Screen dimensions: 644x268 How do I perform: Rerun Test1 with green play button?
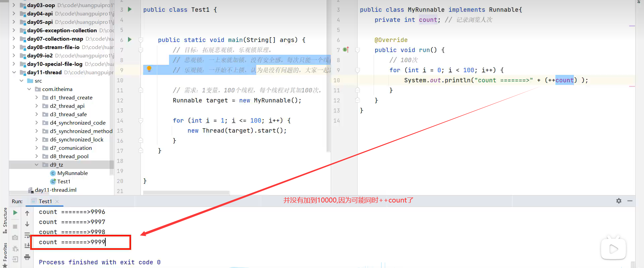coord(15,213)
